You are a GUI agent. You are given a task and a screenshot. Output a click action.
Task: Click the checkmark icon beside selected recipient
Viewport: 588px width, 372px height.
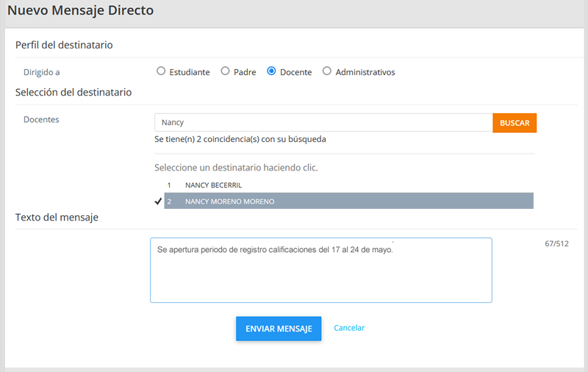tap(159, 201)
